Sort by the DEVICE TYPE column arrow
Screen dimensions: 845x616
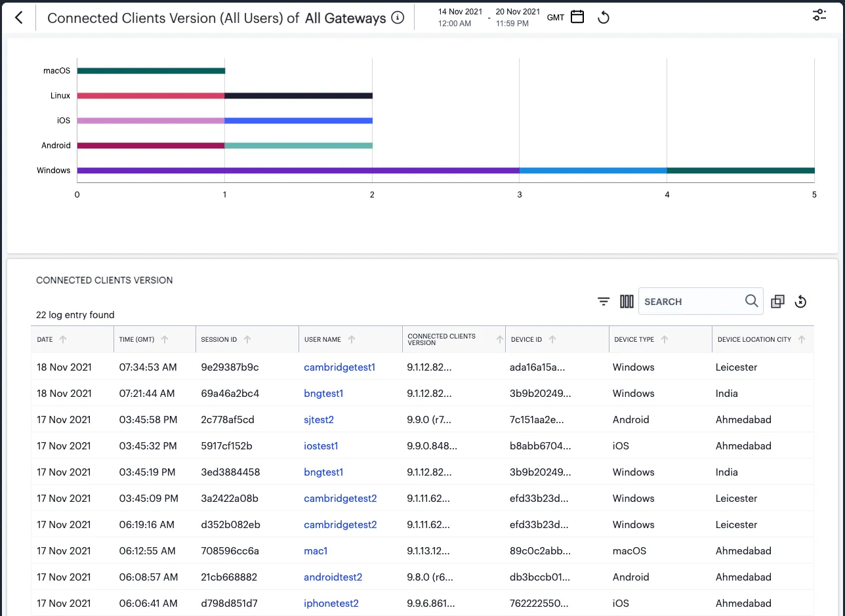click(x=665, y=339)
